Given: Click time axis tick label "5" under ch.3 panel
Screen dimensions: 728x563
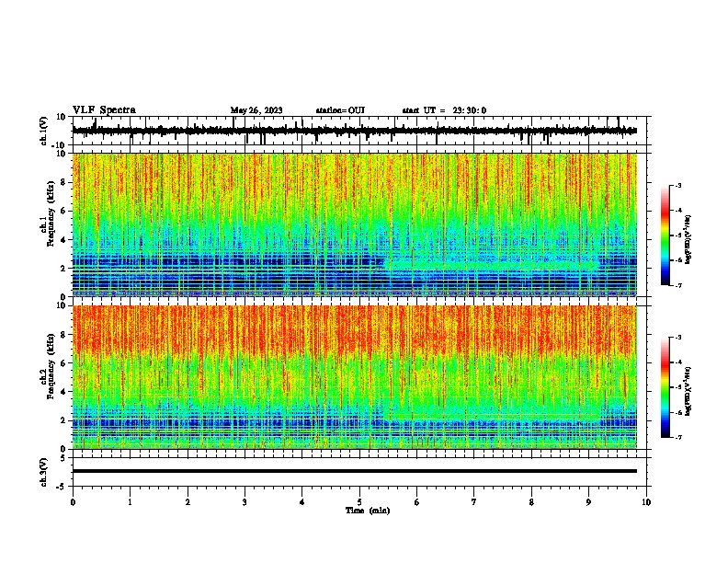Looking at the screenshot, I should 359,502.
